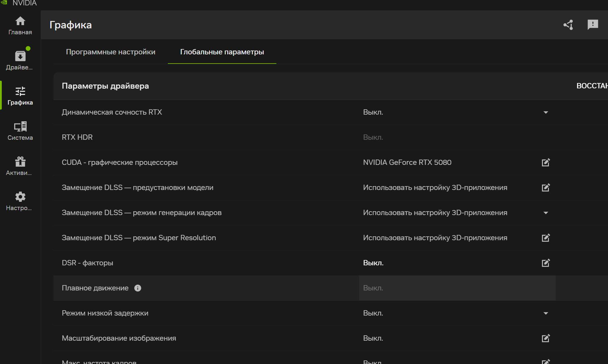Edit DLSS Super Resolution override
This screenshot has height=364, width=608.
tap(546, 238)
